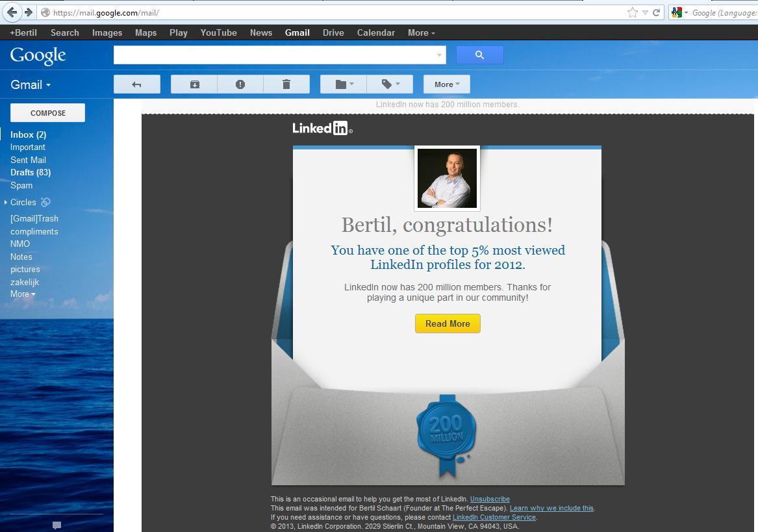The width and height of the screenshot is (758, 532).
Task: Click the profile photo thumbnail
Action: coord(447,178)
